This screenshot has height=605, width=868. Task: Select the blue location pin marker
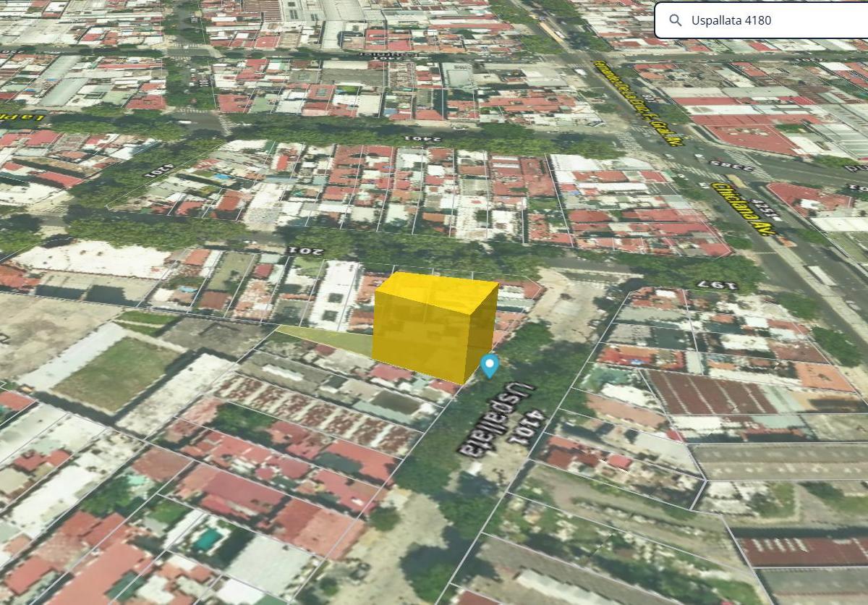pos(490,366)
